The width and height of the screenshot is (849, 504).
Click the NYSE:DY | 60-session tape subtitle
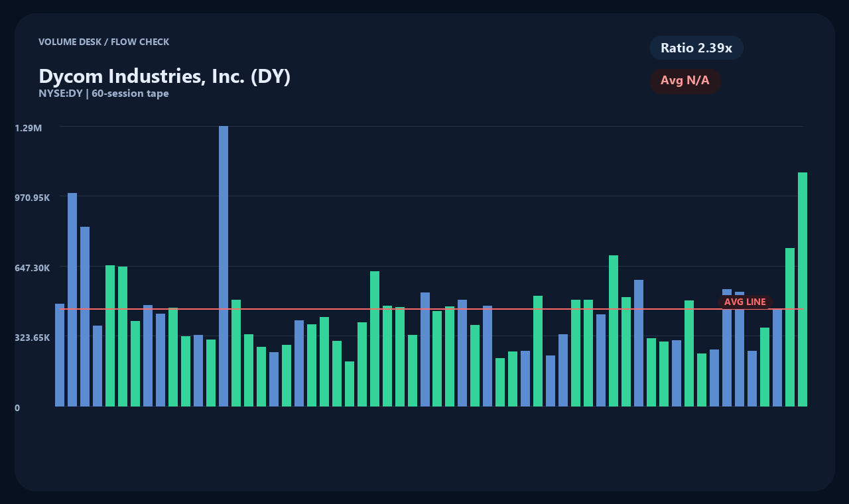[x=103, y=94]
